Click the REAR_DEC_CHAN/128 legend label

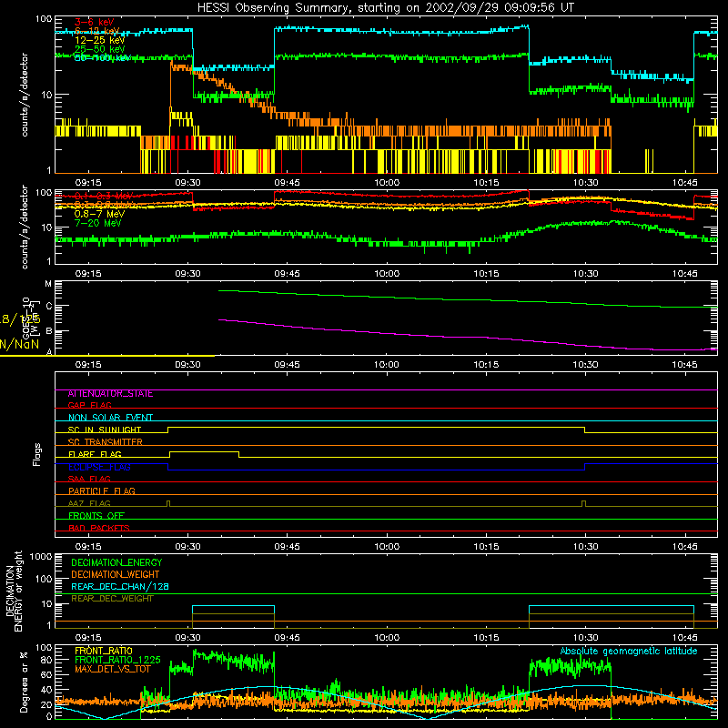coord(120,586)
